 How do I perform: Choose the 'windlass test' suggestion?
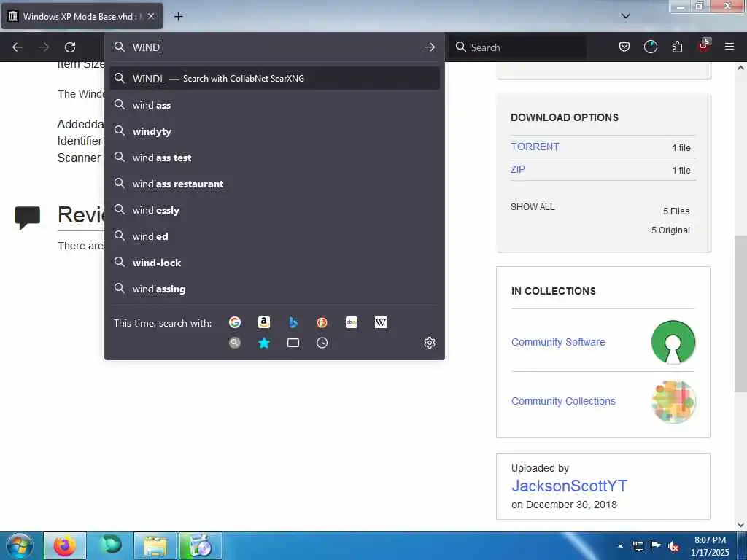(274, 157)
